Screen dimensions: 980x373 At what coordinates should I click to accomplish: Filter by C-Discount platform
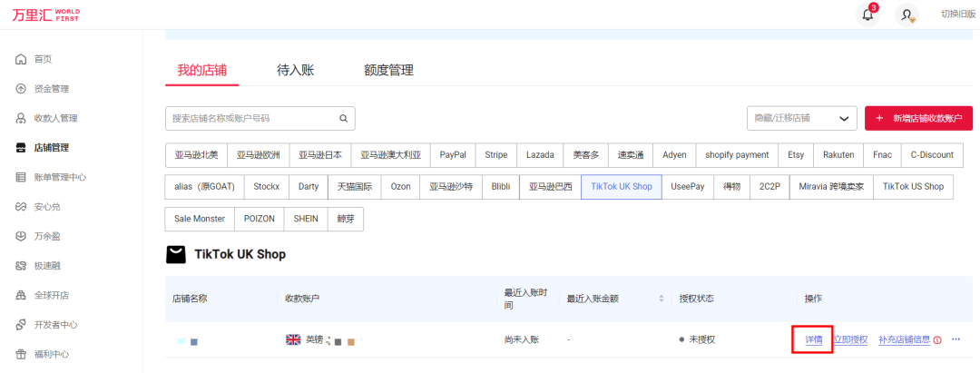point(932,155)
